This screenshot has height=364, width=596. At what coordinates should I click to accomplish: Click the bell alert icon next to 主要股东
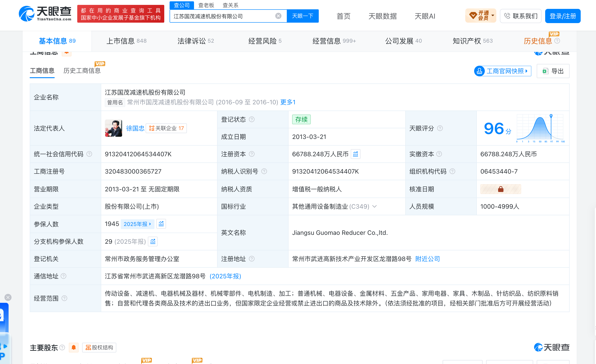point(73,348)
